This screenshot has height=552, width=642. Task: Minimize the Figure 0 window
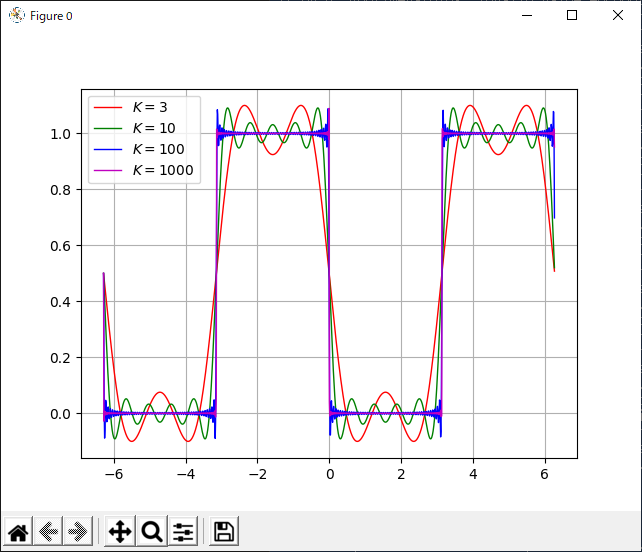526,15
